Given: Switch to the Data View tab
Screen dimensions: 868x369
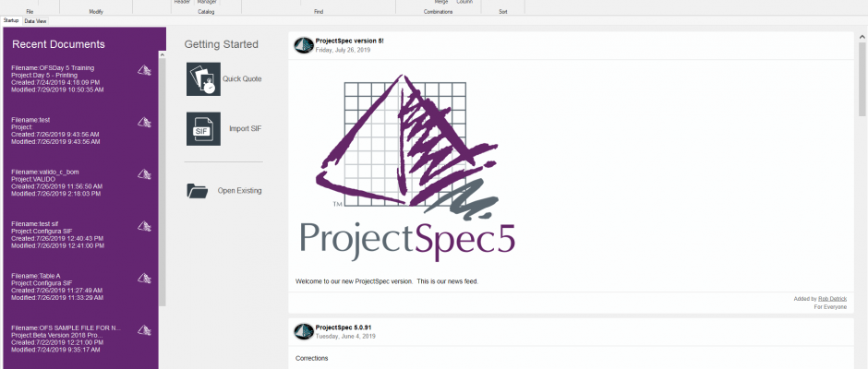Looking at the screenshot, I should point(35,21).
